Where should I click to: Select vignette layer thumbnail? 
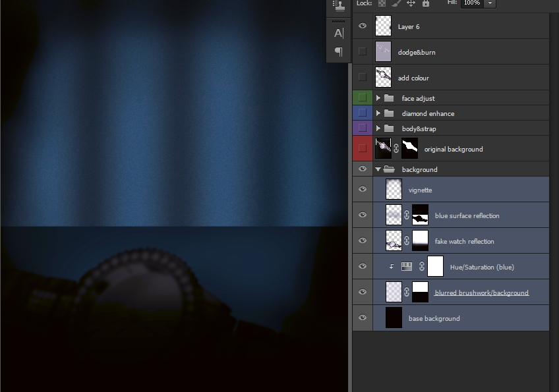(394, 189)
